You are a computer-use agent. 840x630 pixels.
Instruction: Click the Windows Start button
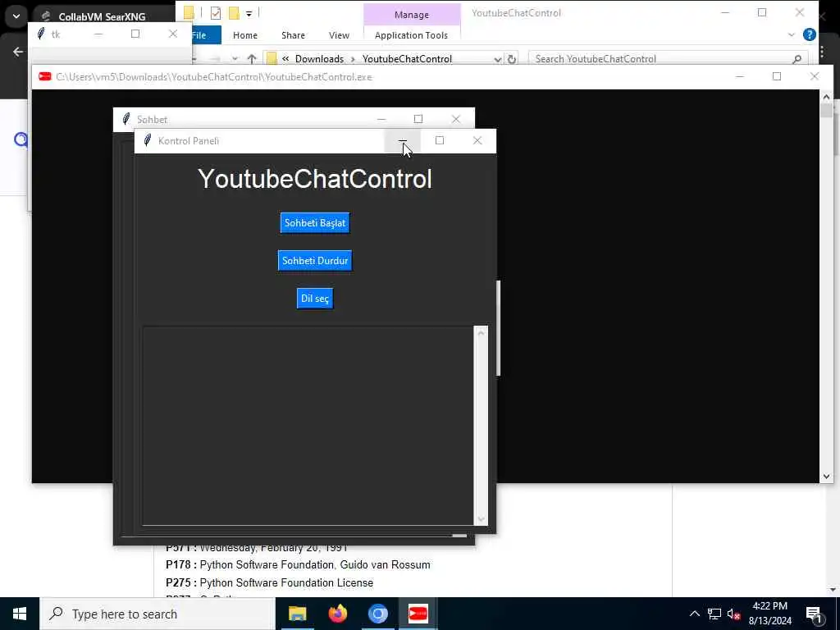coord(20,614)
